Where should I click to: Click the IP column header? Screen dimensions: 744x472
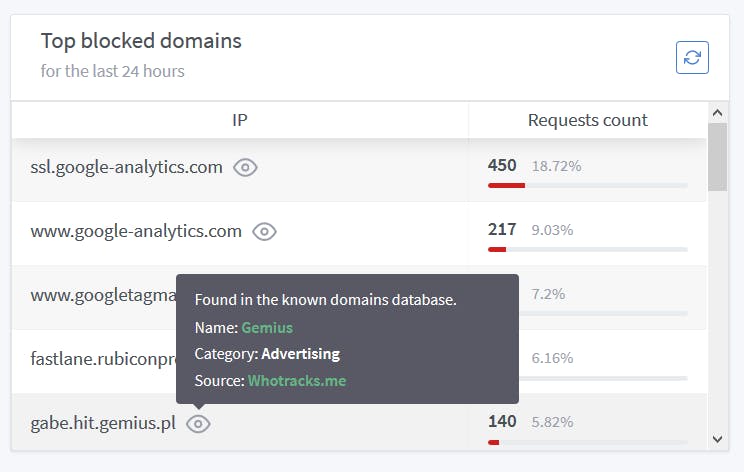(240, 120)
